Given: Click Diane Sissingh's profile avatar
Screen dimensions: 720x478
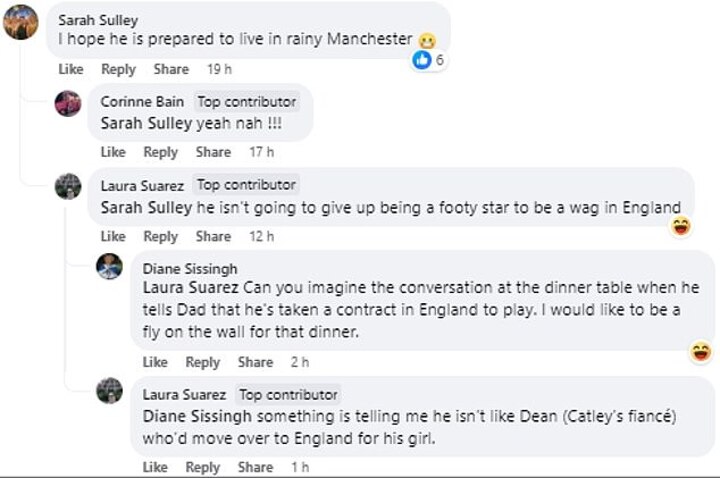Looking at the screenshot, I should click(x=109, y=267).
